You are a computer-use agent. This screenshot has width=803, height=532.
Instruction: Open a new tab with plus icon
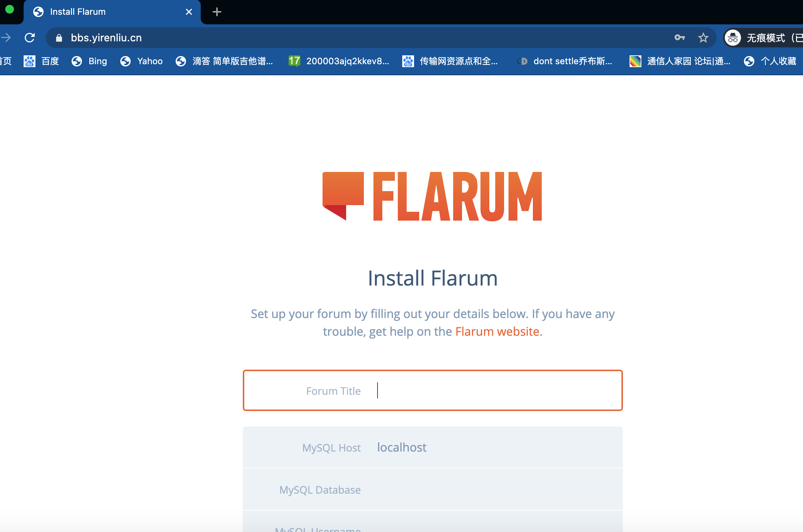tap(217, 12)
